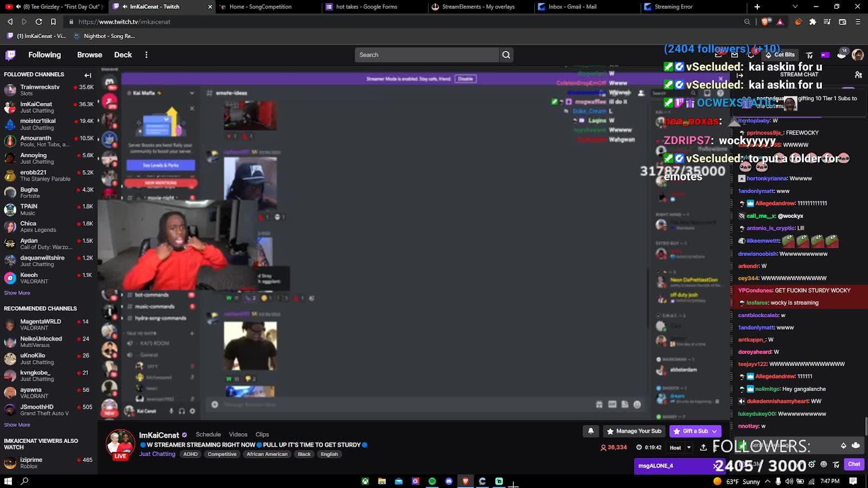Toggle system volume speaker icon
Viewport: 868px width, 488px height.
pyautogui.click(x=789, y=481)
